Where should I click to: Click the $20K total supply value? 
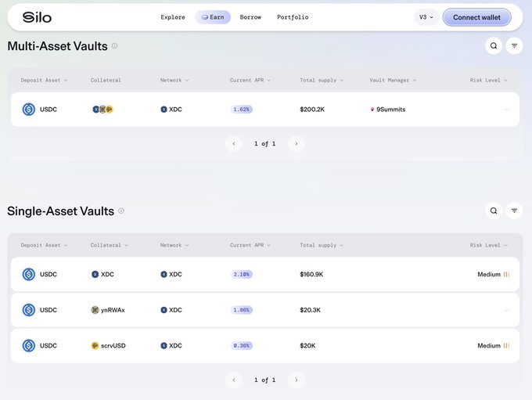307,346
